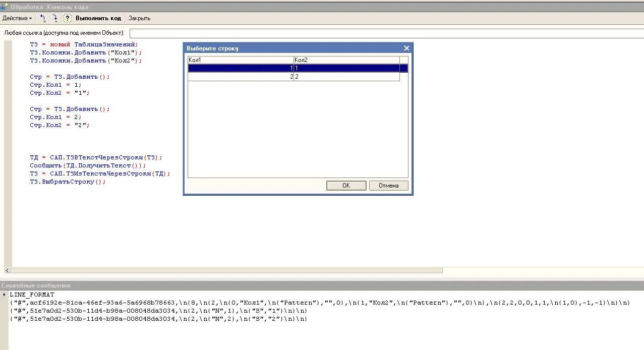
Task: Click the code line Стр.Кол2 = "2";
Action: [60, 125]
